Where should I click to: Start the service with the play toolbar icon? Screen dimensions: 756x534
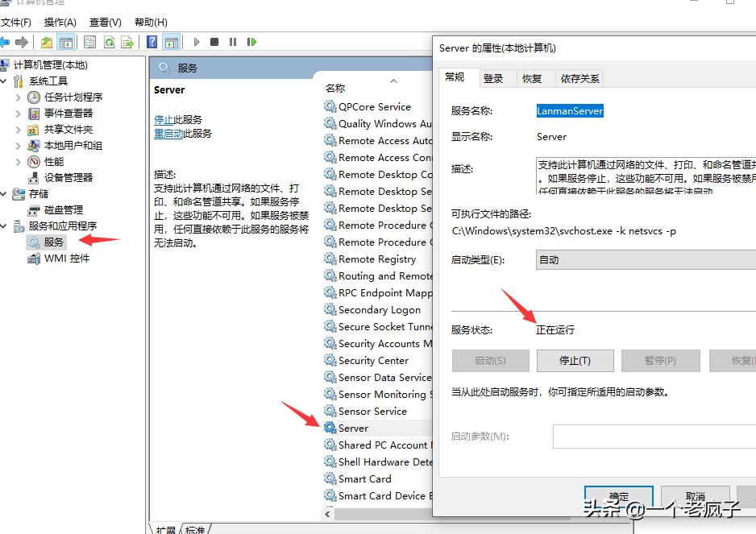(x=196, y=42)
